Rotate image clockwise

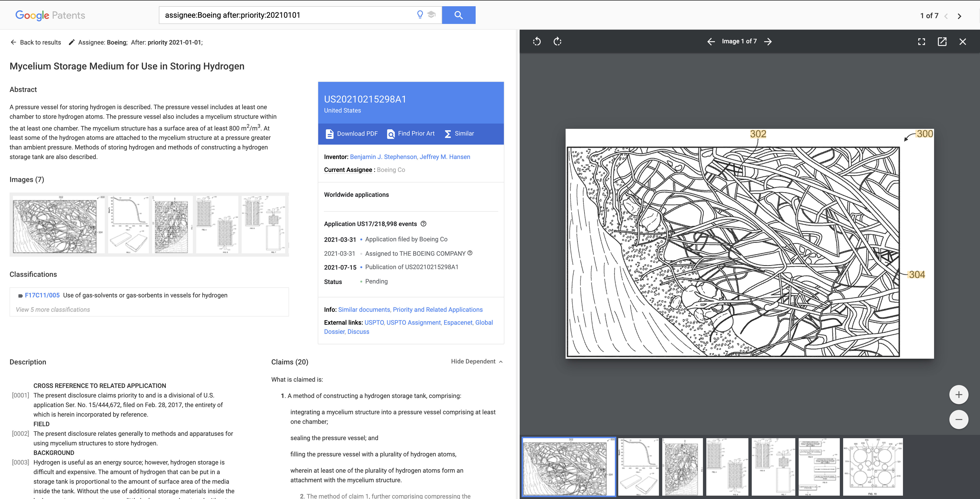(557, 41)
